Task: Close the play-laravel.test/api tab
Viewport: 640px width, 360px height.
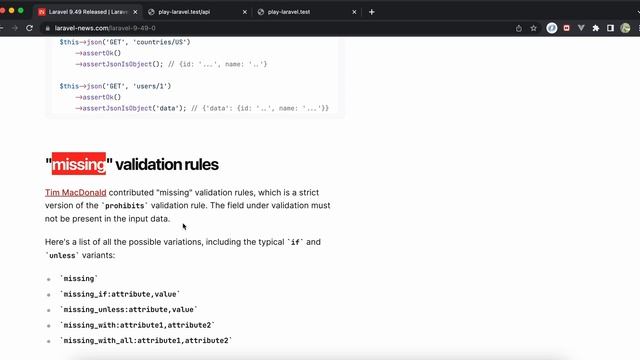Action: tap(244, 12)
